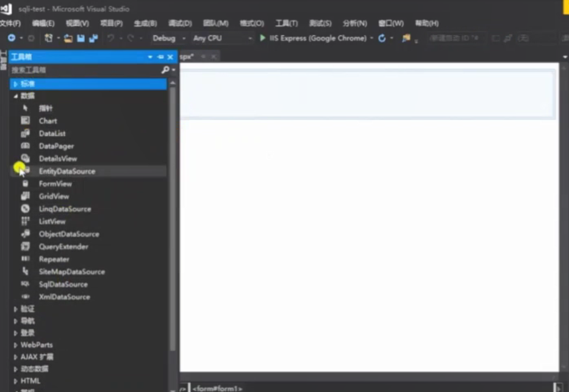Viewport: 569px width, 392px height.
Task: Expand the 登录 toolbox group
Action: [x=15, y=333]
